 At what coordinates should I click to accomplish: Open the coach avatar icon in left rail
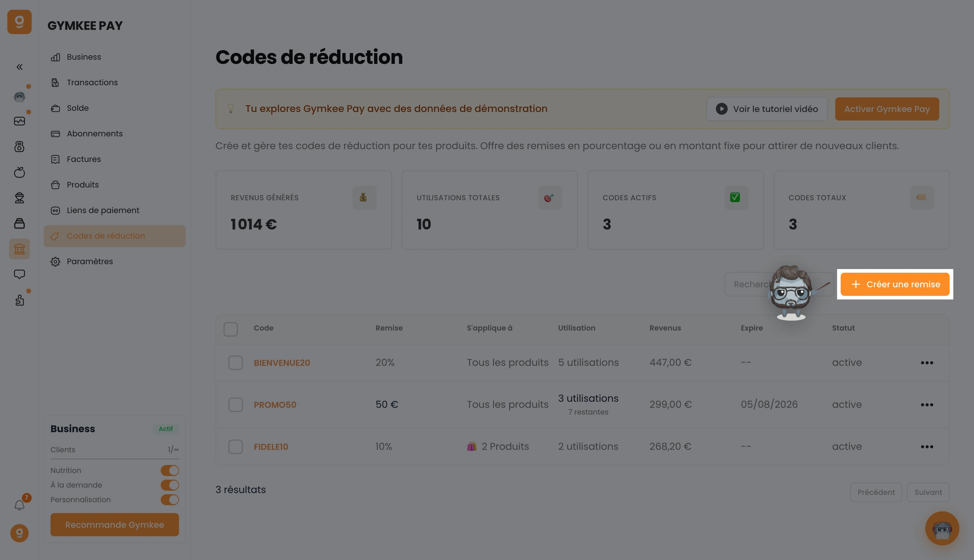click(x=19, y=96)
